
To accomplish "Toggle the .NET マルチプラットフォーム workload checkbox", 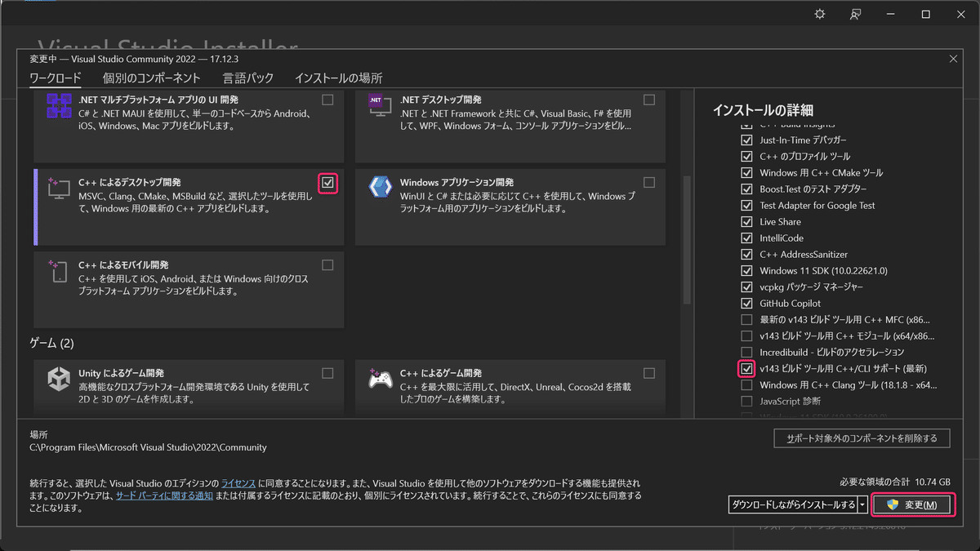I will [327, 100].
